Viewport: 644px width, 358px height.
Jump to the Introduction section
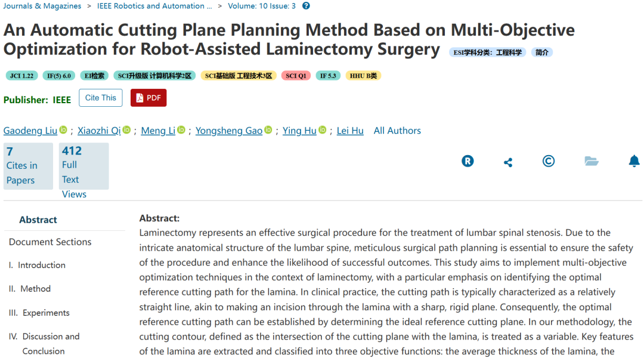click(41, 265)
